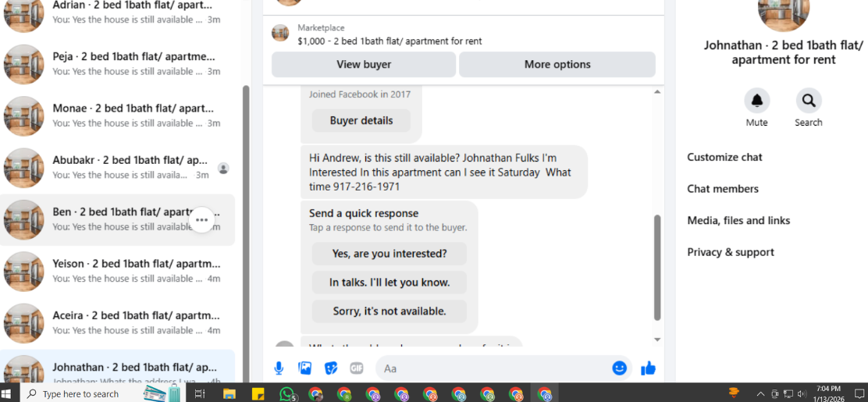The width and height of the screenshot is (868, 402).
Task: Open Yeison's conversation in the chat list
Action: tap(117, 272)
